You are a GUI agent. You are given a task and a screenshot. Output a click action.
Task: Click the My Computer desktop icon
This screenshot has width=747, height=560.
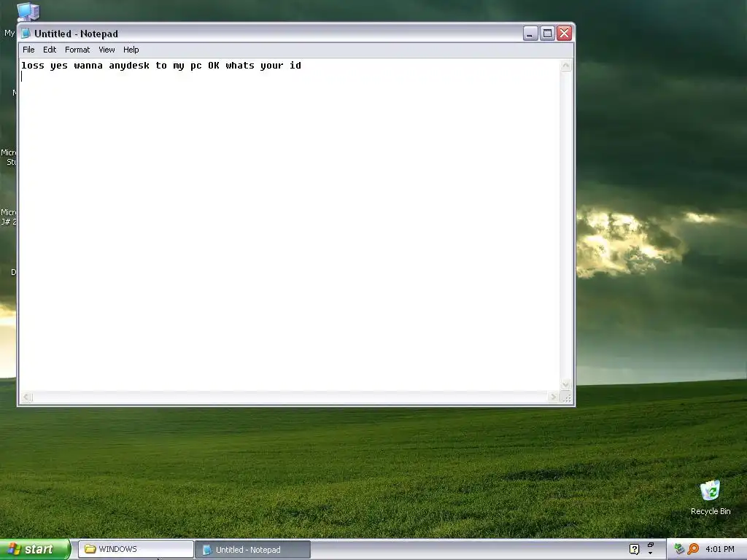click(28, 12)
